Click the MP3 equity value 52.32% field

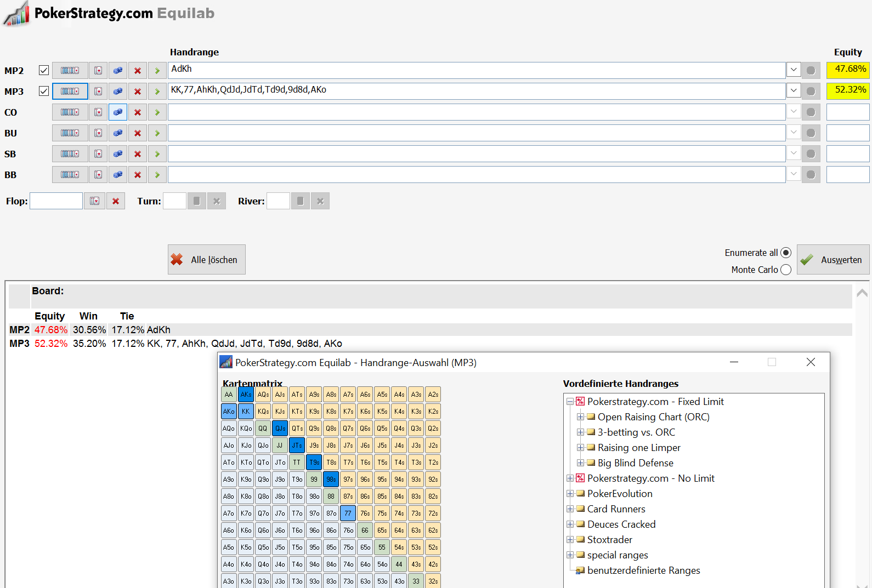(x=848, y=91)
